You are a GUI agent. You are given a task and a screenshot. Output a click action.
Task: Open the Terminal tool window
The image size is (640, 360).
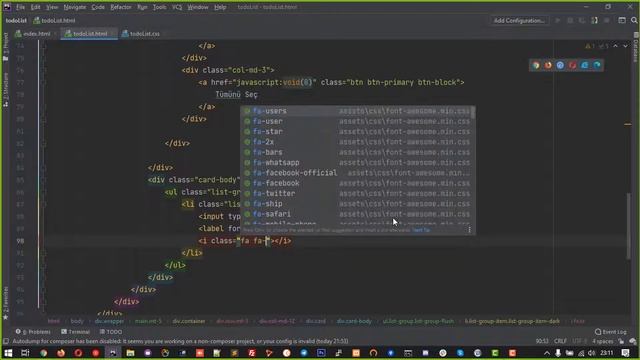tap(76, 332)
